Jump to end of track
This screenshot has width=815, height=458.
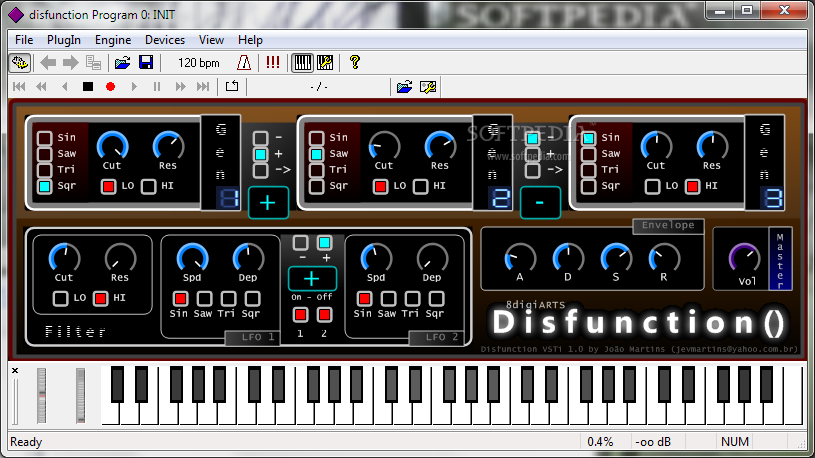[x=203, y=87]
